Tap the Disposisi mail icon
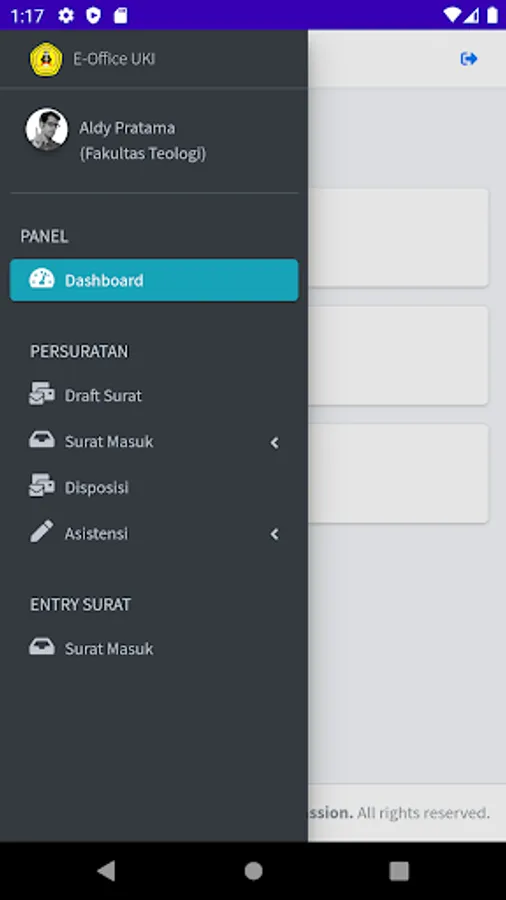This screenshot has width=506, height=900. click(x=42, y=486)
